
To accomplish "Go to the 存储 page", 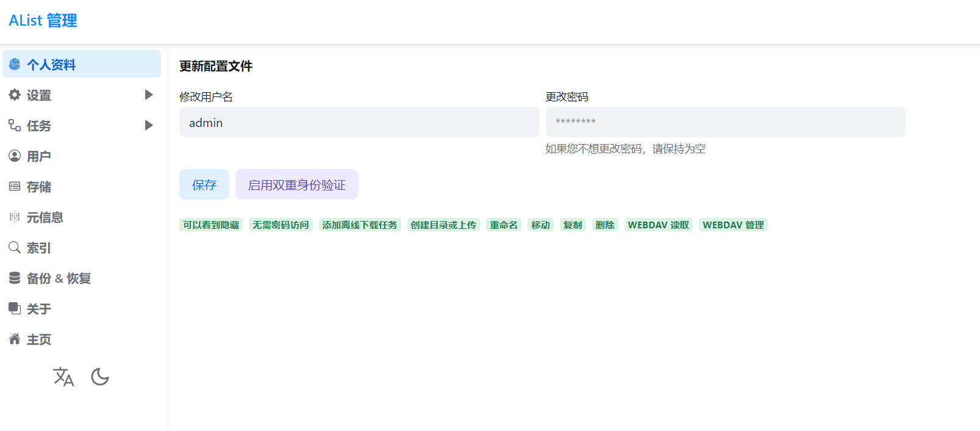I will point(82,186).
